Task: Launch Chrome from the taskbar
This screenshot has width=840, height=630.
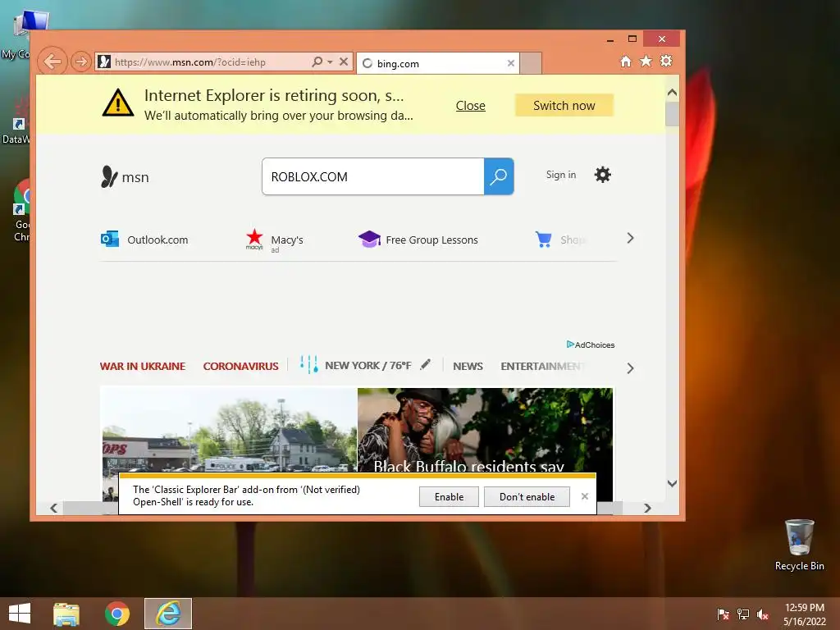Action: (x=116, y=614)
